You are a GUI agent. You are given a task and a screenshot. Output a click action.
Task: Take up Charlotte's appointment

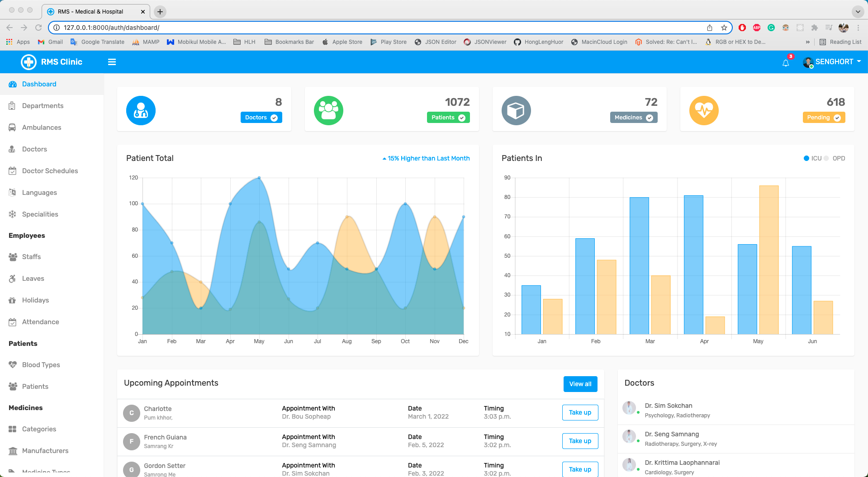point(580,412)
